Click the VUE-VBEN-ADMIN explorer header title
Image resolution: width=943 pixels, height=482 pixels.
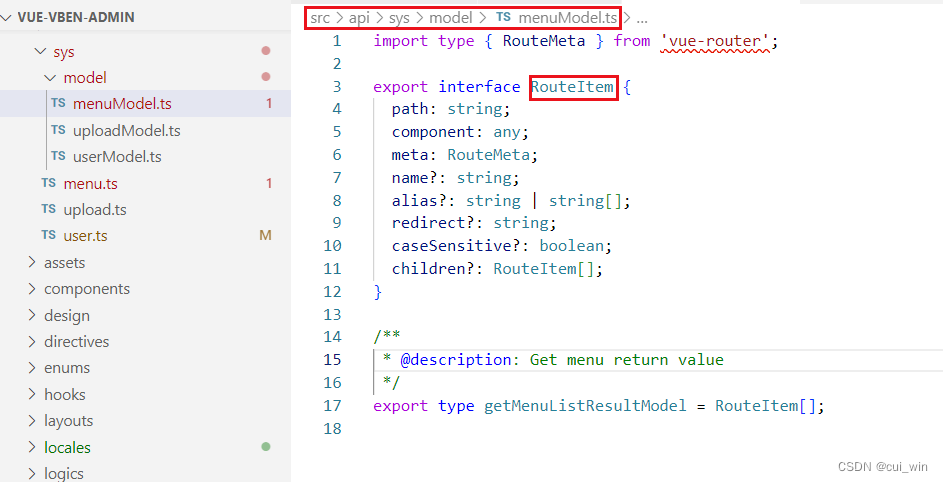point(76,17)
